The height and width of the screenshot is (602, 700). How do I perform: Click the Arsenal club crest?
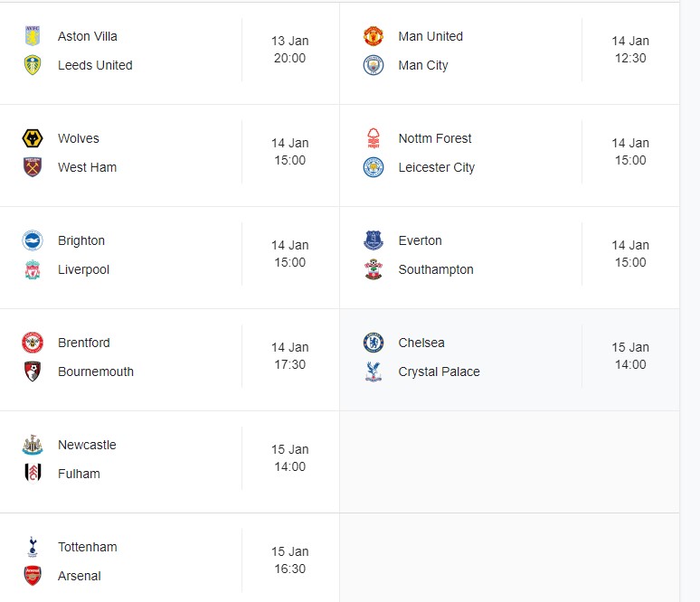[x=33, y=576]
